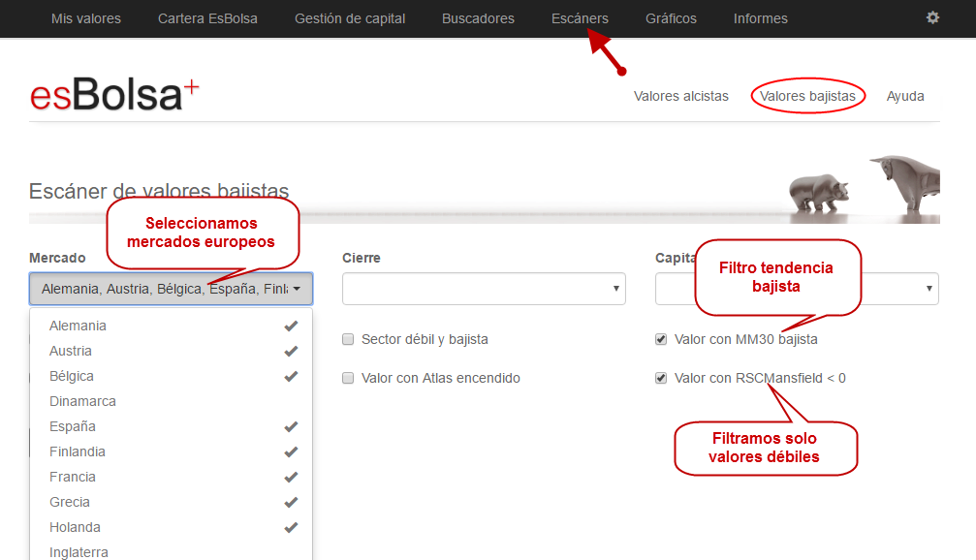
Task: Open the Escáners menu
Action: click(x=580, y=18)
